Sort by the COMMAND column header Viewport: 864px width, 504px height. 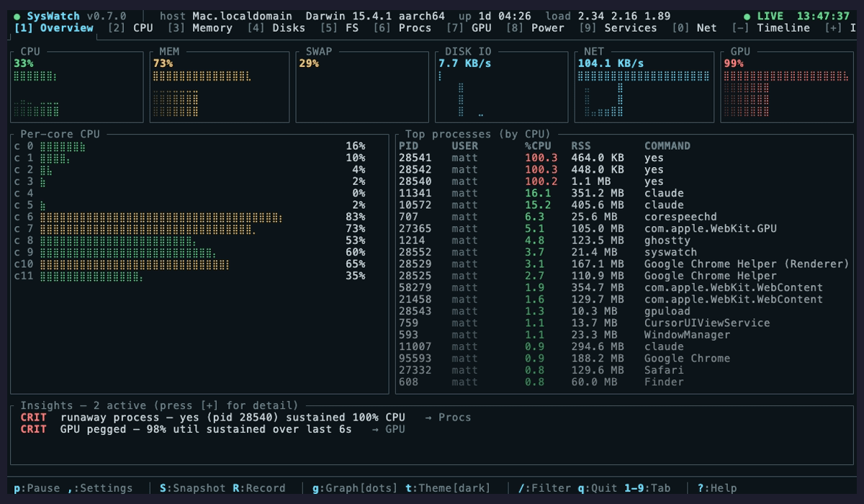pos(667,146)
